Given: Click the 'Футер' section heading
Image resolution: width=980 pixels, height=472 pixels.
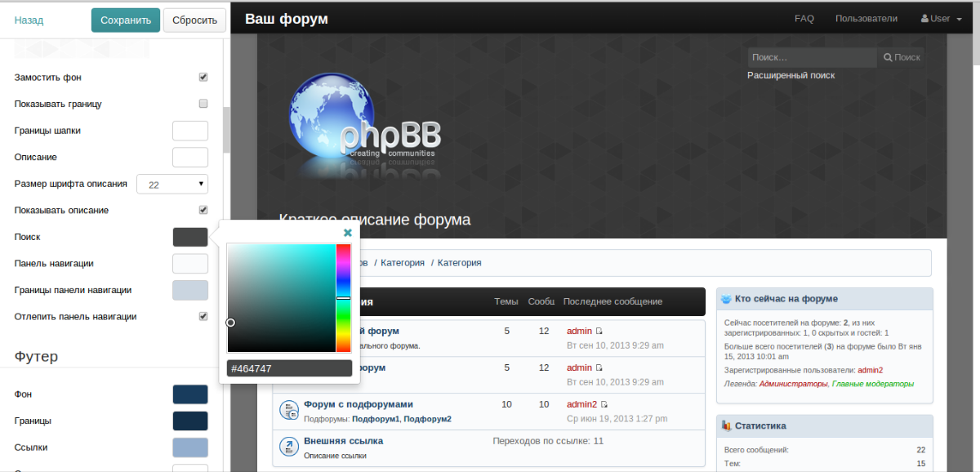Looking at the screenshot, I should 36,356.
